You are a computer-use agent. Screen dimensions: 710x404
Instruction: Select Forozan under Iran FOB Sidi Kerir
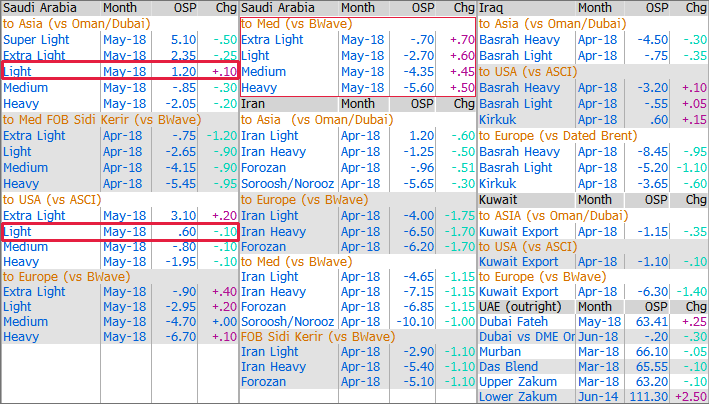[x=265, y=382]
